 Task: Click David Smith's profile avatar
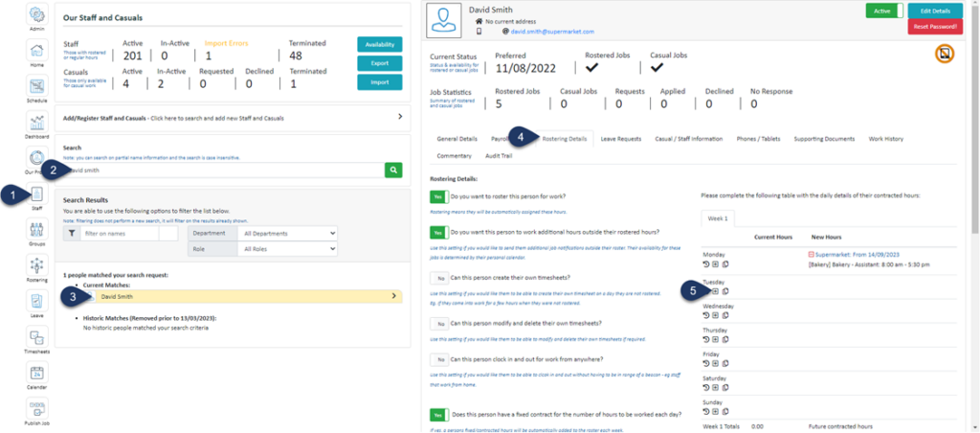[x=443, y=22]
